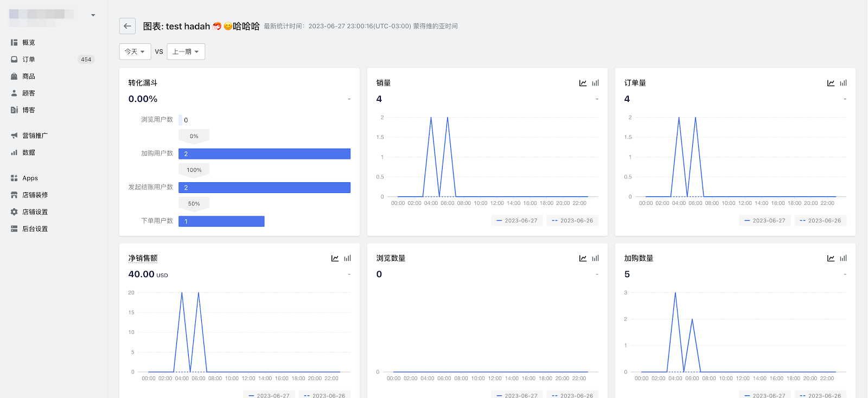The width and height of the screenshot is (868, 398).
Task: Expand the store switcher dropdown arrow
Action: click(x=93, y=15)
